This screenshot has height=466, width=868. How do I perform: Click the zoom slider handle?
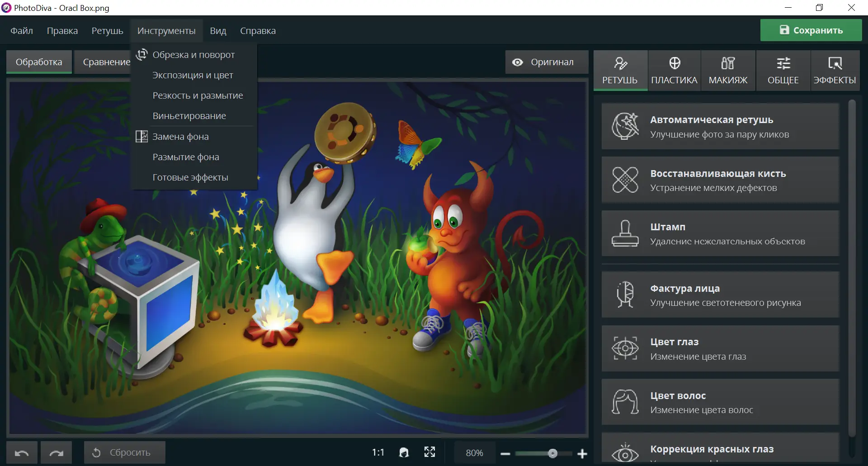tap(552, 453)
